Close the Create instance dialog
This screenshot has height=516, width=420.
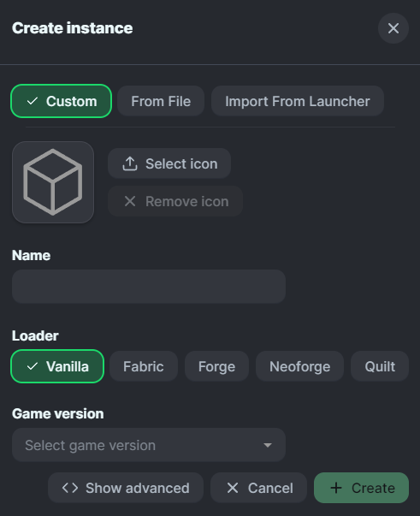click(x=393, y=28)
